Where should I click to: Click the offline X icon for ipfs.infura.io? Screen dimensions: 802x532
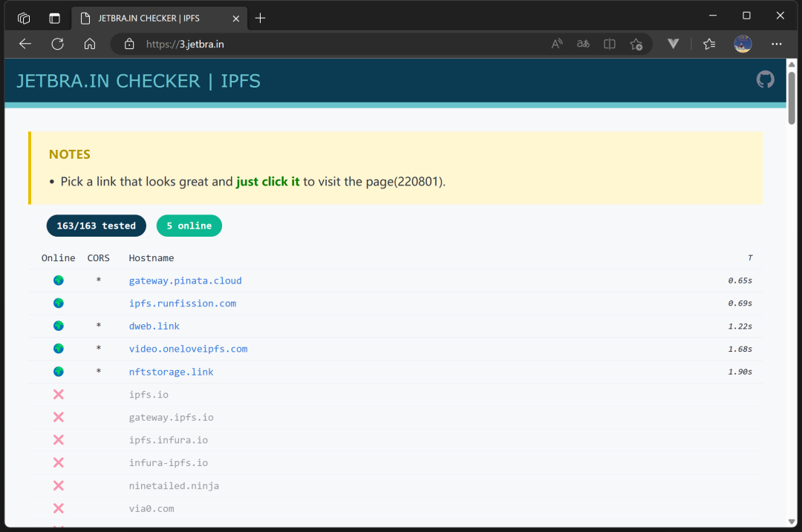pyautogui.click(x=59, y=440)
